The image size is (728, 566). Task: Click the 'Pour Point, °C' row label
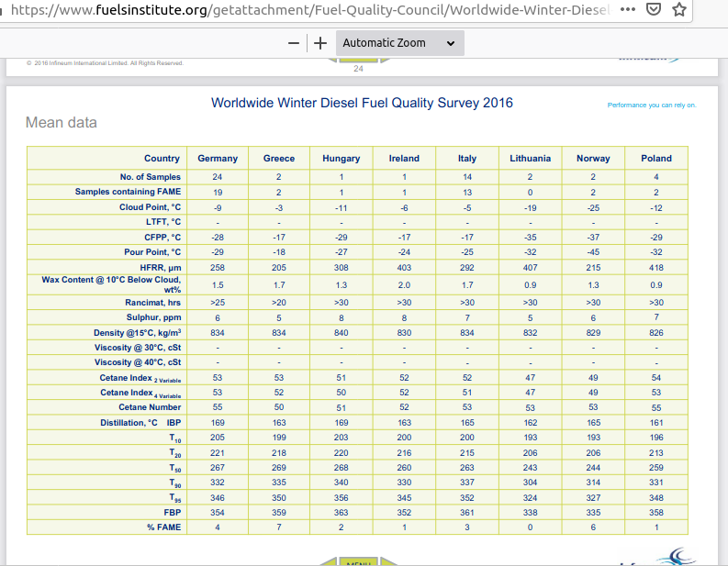(152, 252)
